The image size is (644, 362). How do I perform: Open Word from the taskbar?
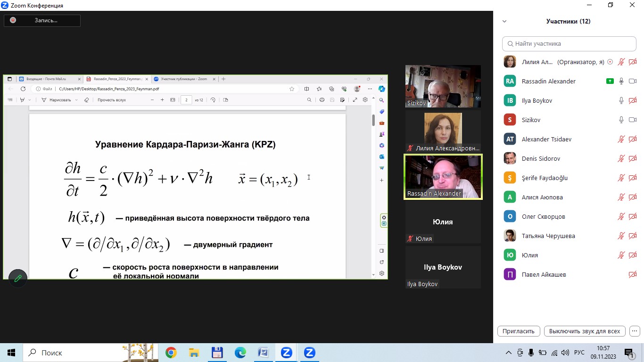coord(264,353)
